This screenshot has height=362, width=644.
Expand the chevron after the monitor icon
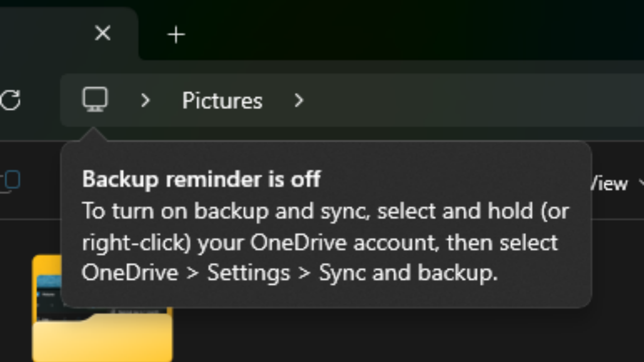(x=145, y=101)
